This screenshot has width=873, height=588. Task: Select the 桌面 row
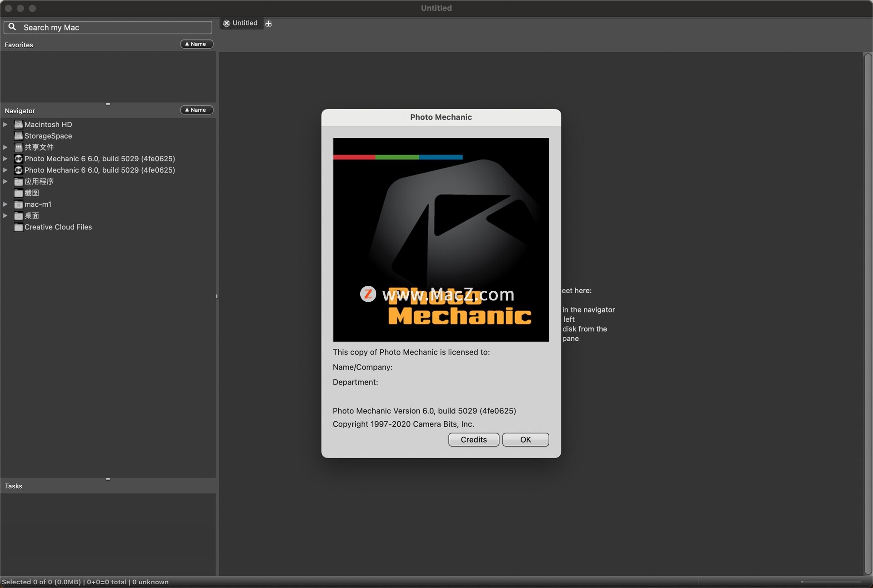tap(108, 215)
